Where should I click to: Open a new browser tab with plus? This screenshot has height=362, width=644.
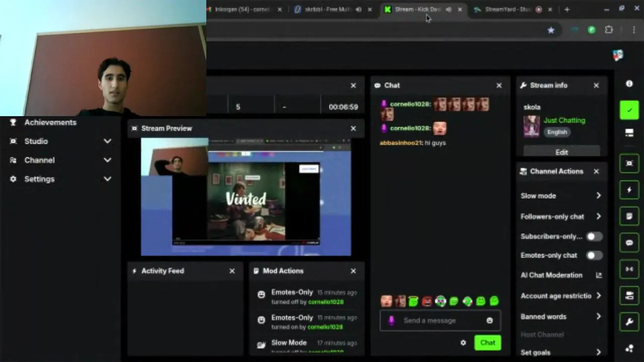(567, 10)
